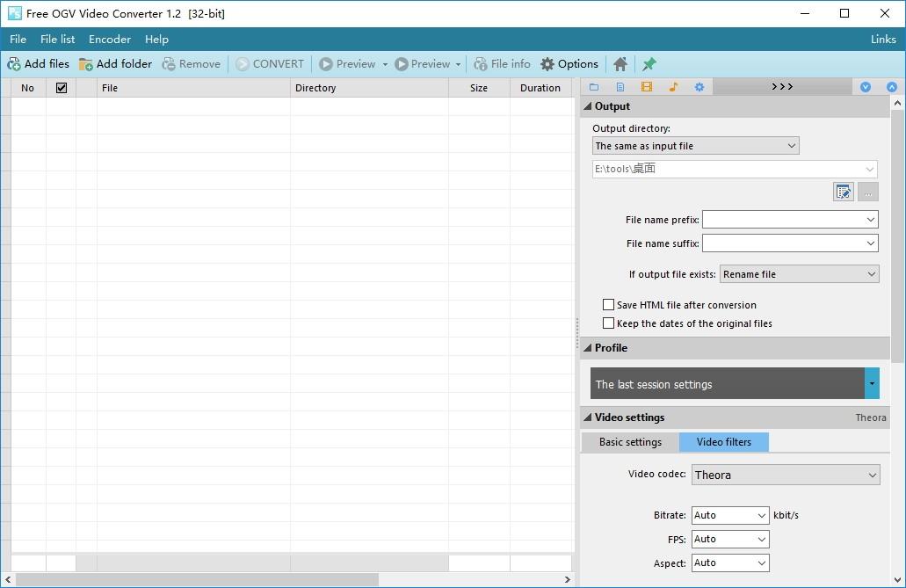The width and height of the screenshot is (906, 588).
Task: Click the app icon in title bar
Action: [14, 13]
